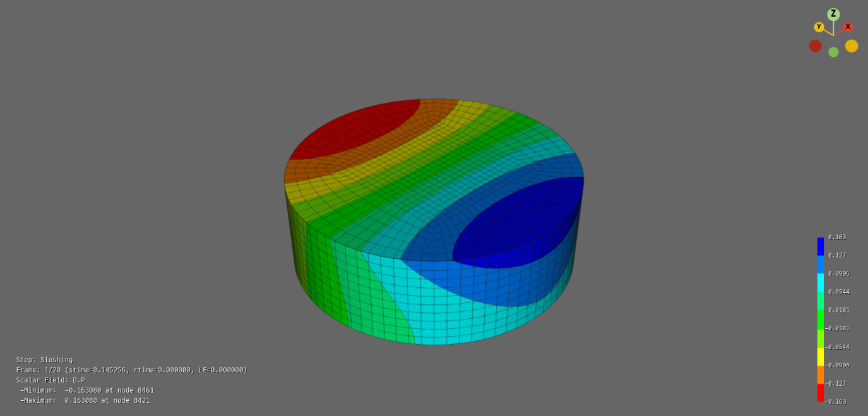
Task: Select the yellow legend color band
Action: [x=821, y=357]
